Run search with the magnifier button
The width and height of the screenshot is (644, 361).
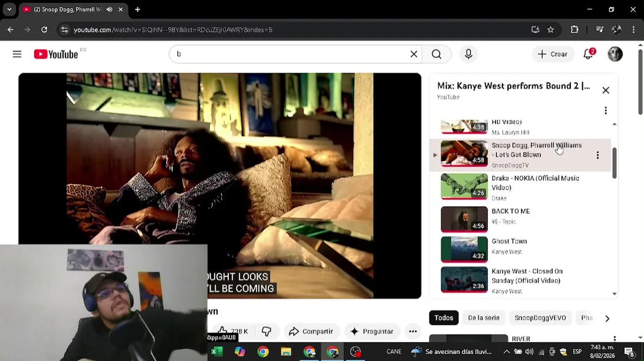click(436, 54)
